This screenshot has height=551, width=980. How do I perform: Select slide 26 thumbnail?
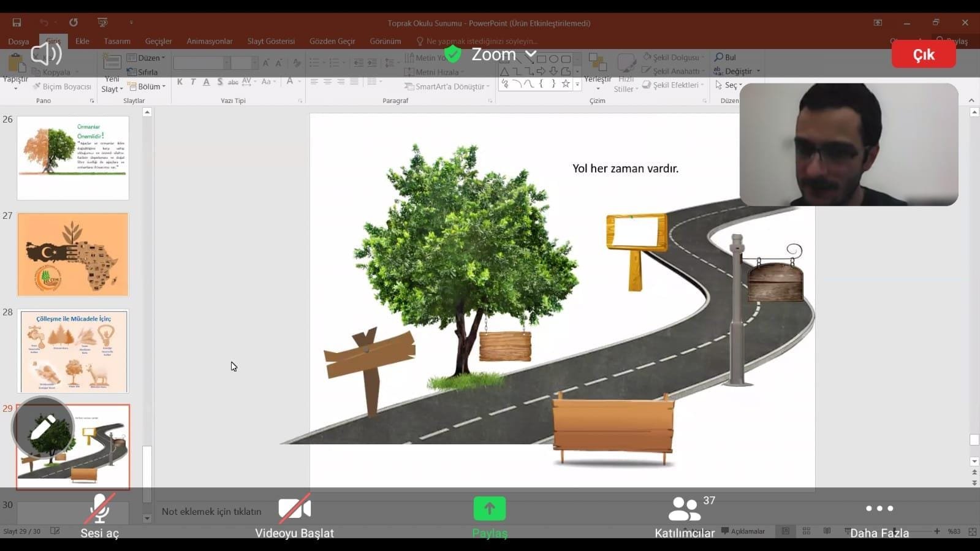[73, 158]
